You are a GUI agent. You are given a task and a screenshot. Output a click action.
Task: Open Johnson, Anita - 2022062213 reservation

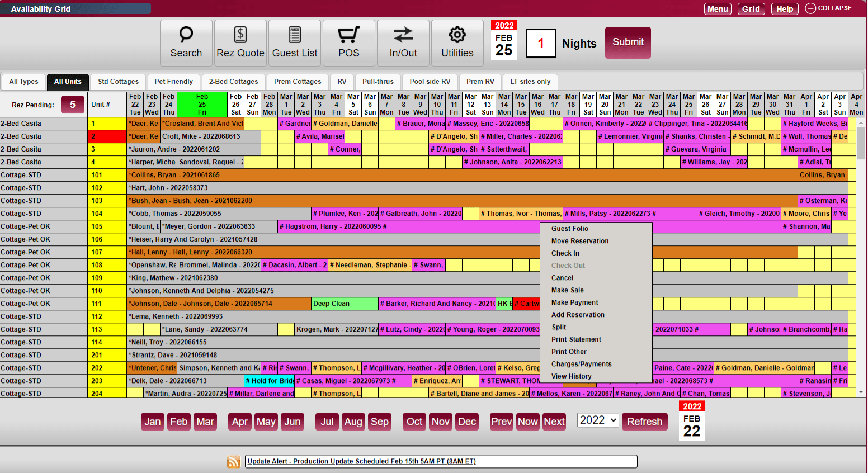tap(512, 162)
